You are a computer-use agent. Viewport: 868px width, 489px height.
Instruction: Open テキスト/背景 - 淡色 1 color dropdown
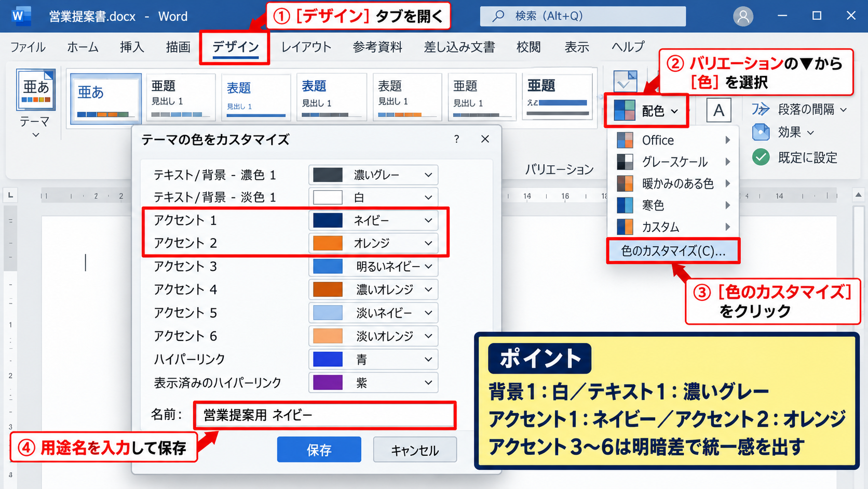coord(373,197)
